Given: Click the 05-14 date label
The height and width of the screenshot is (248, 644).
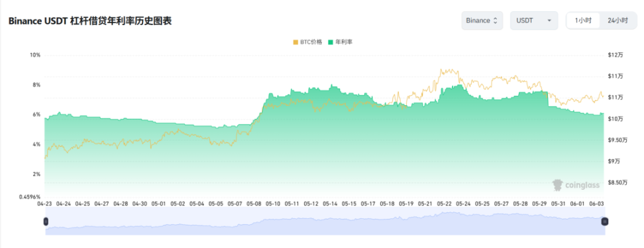Looking at the screenshot, I should point(330,203).
